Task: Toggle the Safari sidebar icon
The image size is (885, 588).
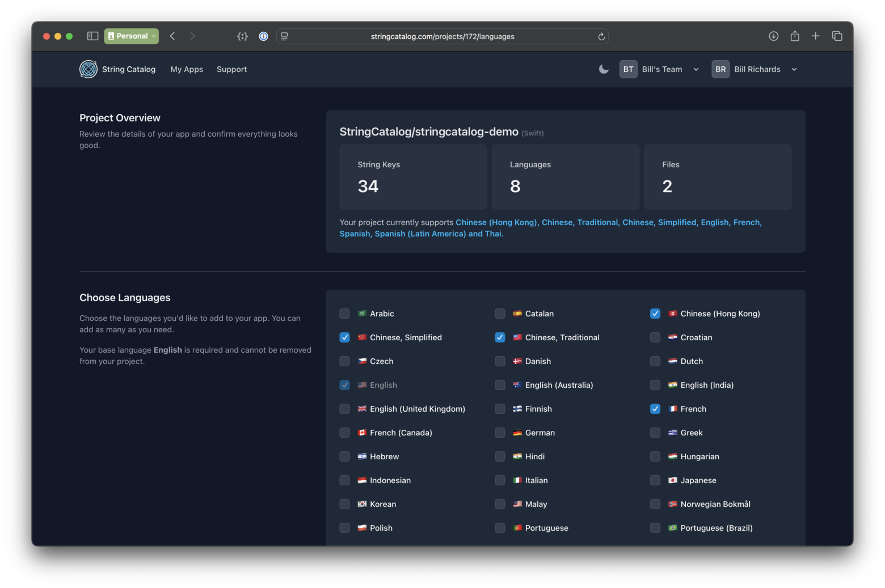Action: pyautogui.click(x=92, y=36)
